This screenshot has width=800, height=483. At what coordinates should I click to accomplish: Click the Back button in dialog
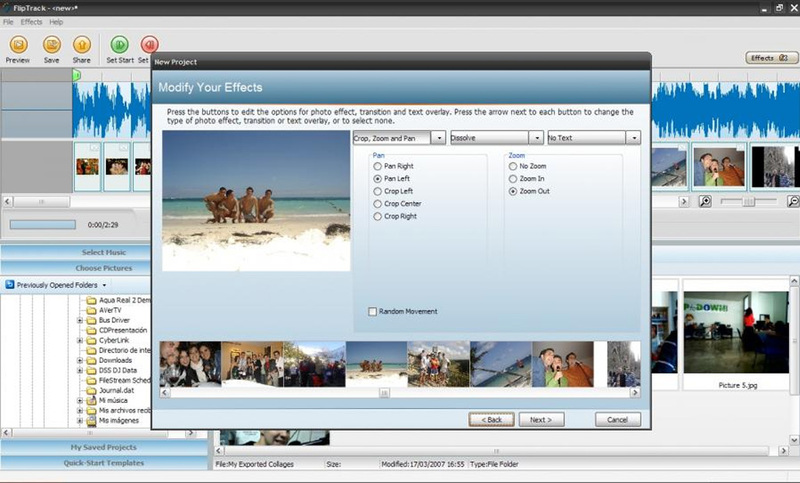pos(491,420)
